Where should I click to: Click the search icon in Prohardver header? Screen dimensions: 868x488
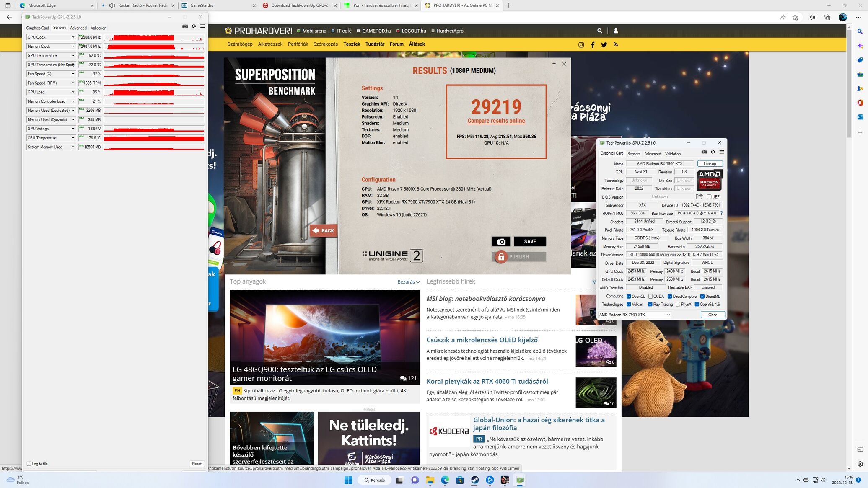point(600,31)
